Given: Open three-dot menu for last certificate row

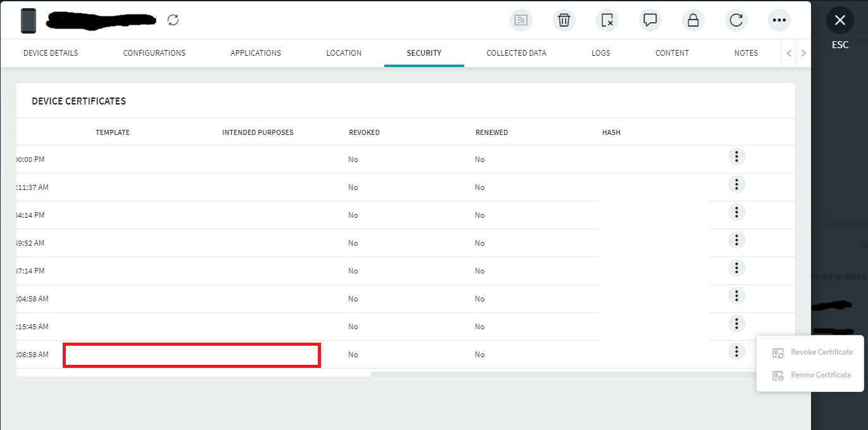Looking at the screenshot, I should [736, 351].
